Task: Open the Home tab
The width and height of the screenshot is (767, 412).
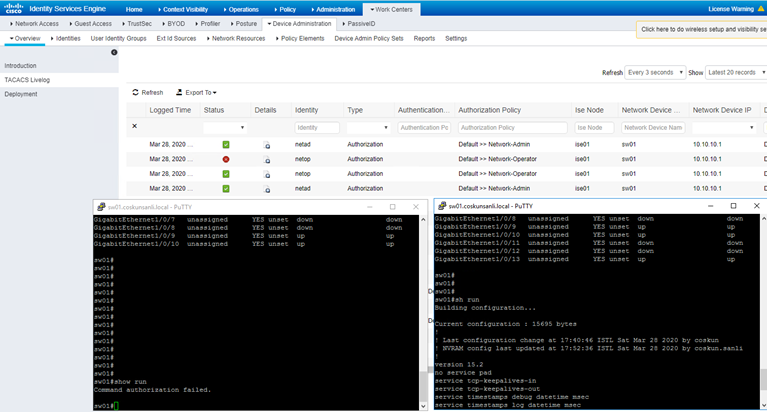Action: [x=134, y=9]
